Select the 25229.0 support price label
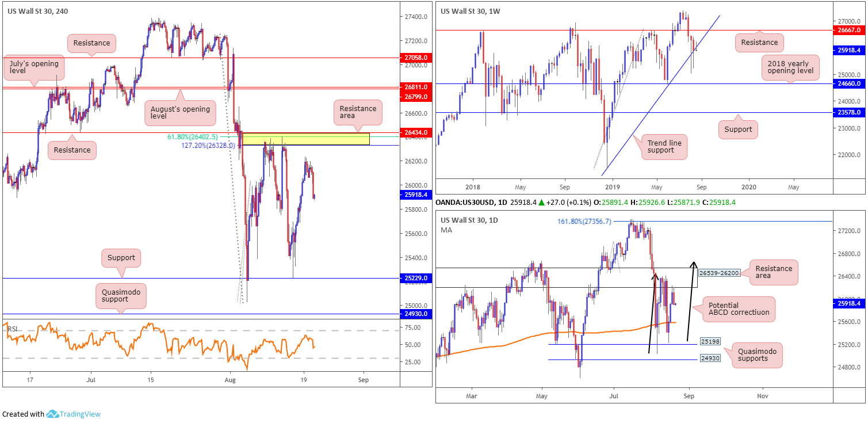This screenshot has height=423, width=868. pyautogui.click(x=415, y=278)
